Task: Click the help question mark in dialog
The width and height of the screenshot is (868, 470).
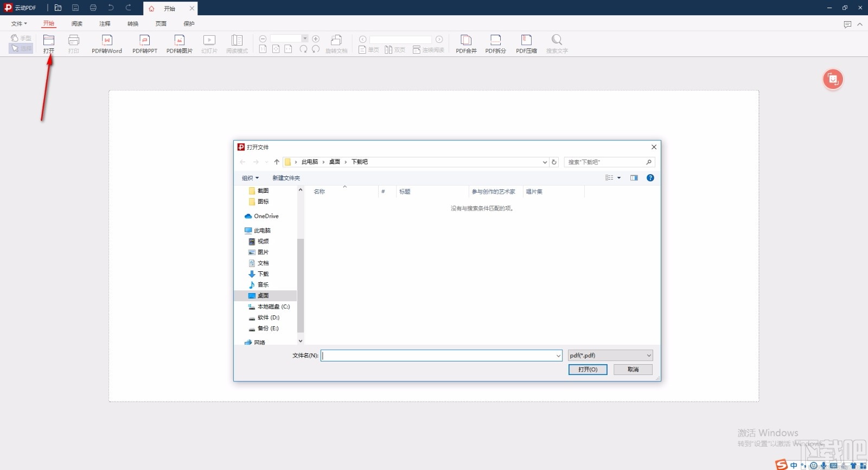Action: pos(650,178)
